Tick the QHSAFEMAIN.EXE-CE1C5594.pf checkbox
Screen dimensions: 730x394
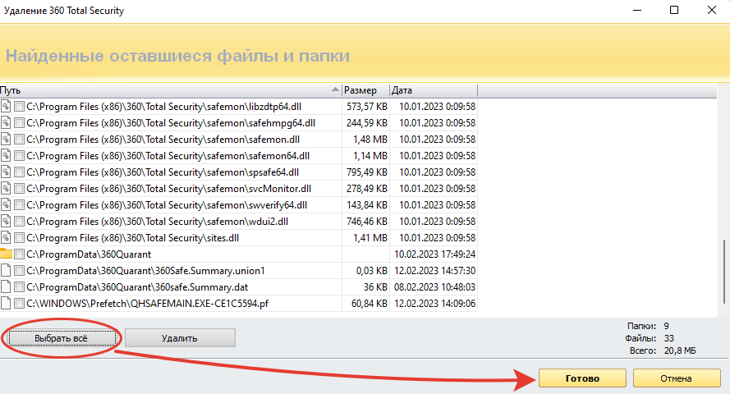[19, 304]
